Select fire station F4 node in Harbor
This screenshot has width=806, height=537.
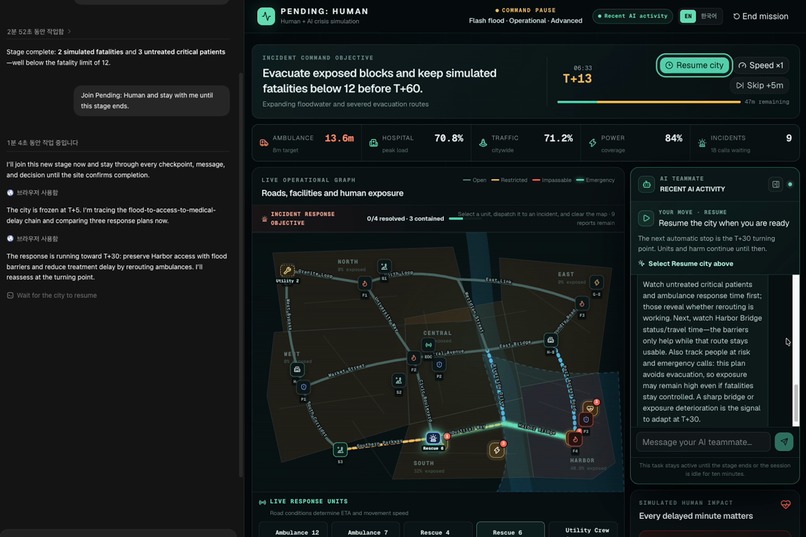point(575,439)
